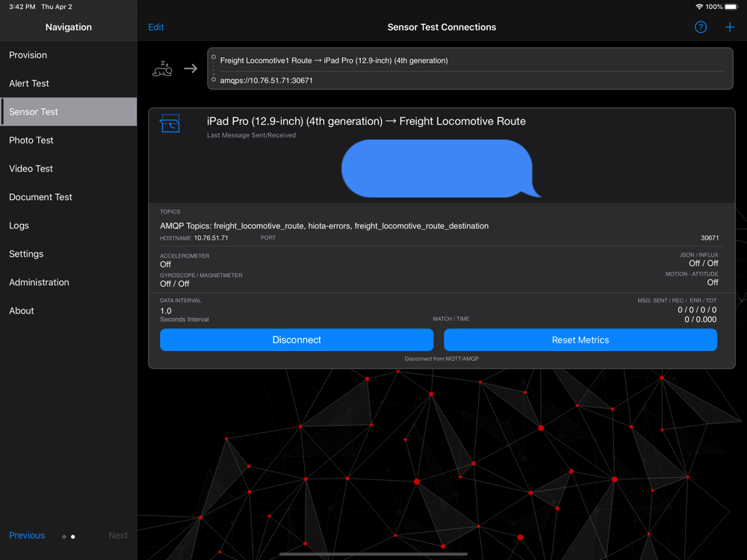747x560 pixels.
Task: Tap the Accelerometer Off value
Action: coord(165,264)
